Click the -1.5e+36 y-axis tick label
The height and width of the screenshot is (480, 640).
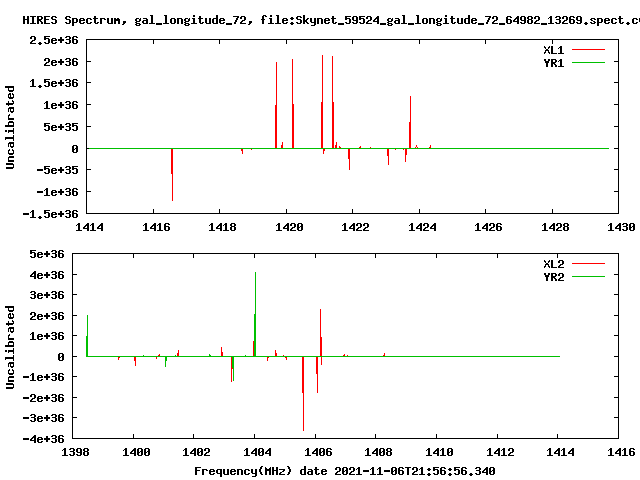click(x=50, y=214)
